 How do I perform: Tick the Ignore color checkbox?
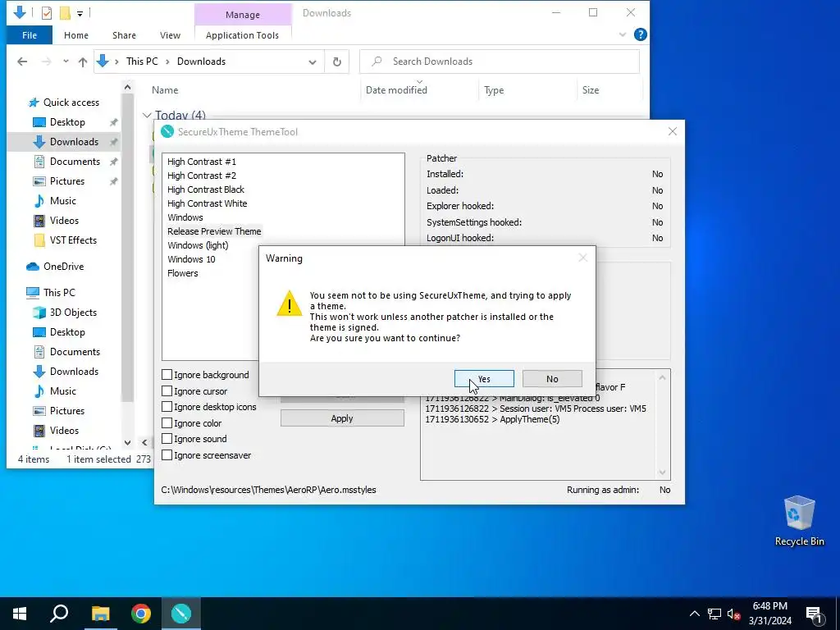(167, 422)
